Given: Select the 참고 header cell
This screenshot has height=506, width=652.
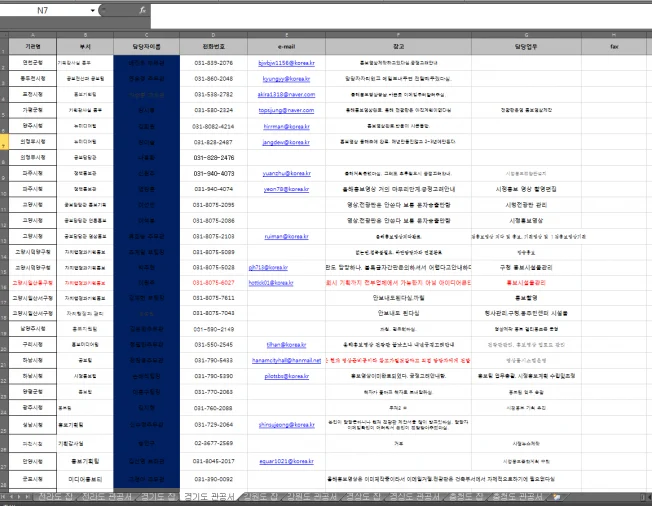Looking at the screenshot, I should pyautogui.click(x=398, y=47).
